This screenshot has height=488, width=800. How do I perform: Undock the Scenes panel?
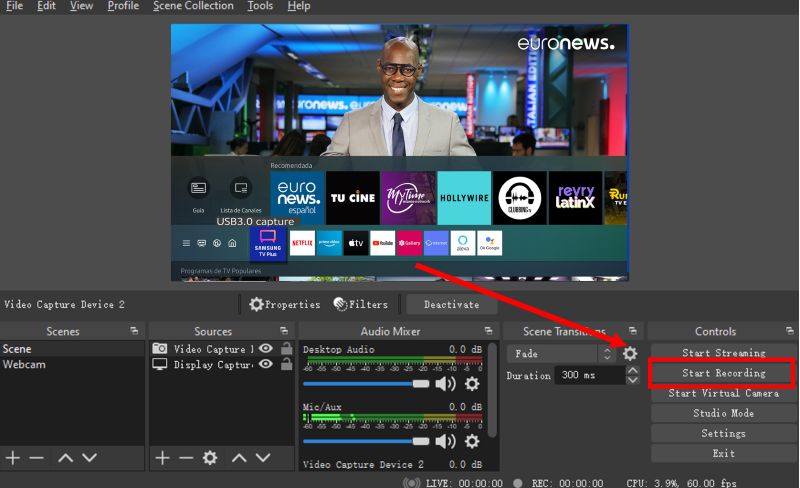134,331
